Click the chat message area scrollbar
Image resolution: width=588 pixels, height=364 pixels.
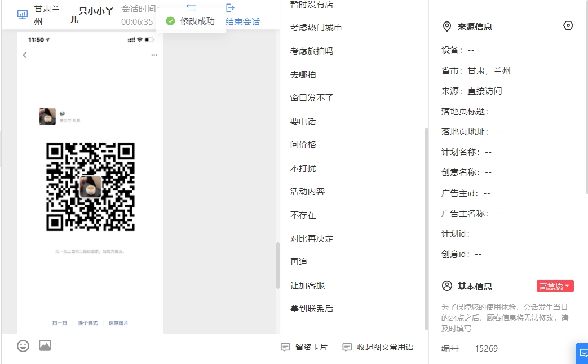click(x=278, y=265)
